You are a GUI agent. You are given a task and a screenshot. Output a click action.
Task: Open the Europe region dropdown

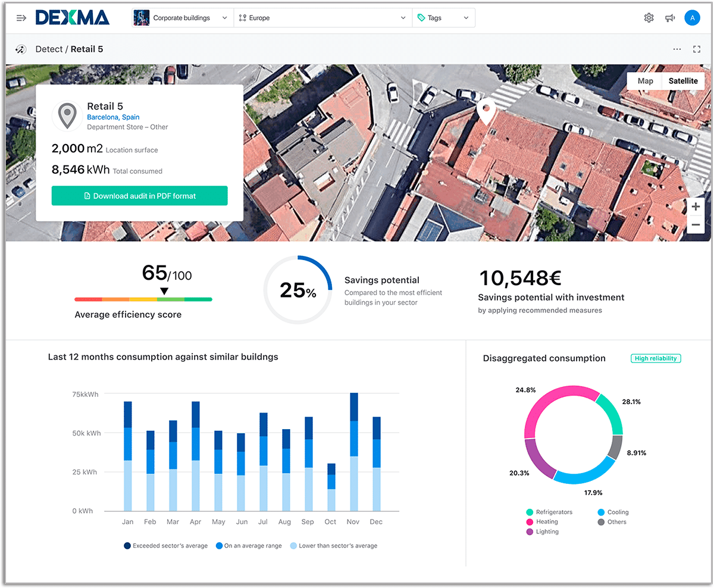322,18
